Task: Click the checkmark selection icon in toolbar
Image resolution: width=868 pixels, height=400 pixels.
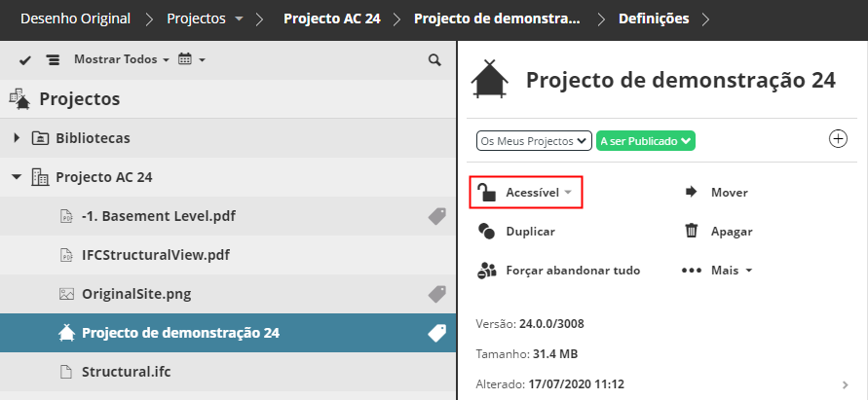Action: [x=25, y=60]
